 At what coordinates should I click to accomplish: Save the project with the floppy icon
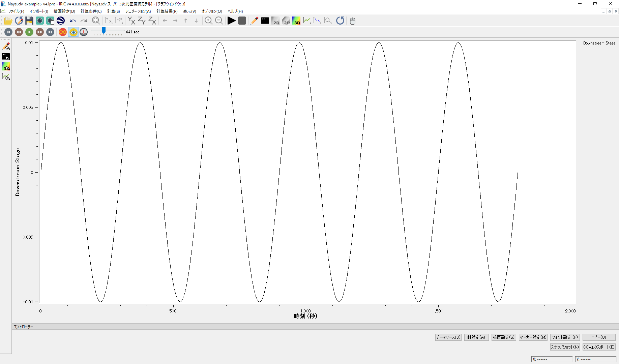click(29, 21)
